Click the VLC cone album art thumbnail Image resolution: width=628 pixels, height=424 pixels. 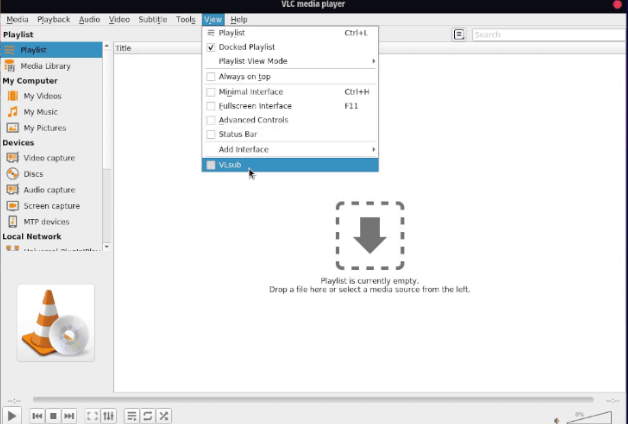pos(56,323)
